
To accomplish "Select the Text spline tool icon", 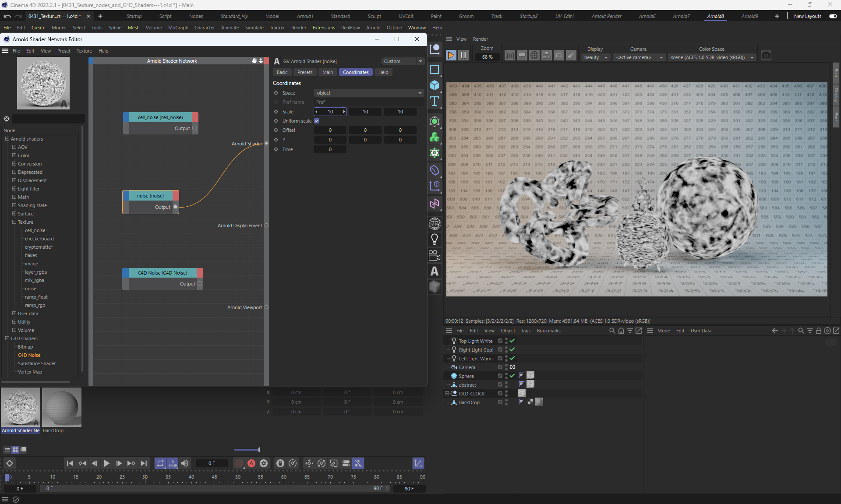I will pos(435,102).
